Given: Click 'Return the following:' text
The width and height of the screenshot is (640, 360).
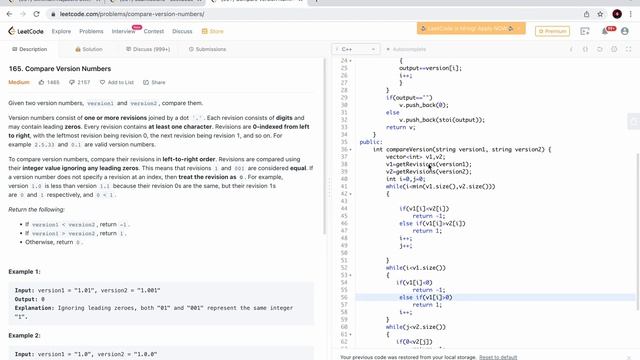Looking at the screenshot, I should coord(36,209).
